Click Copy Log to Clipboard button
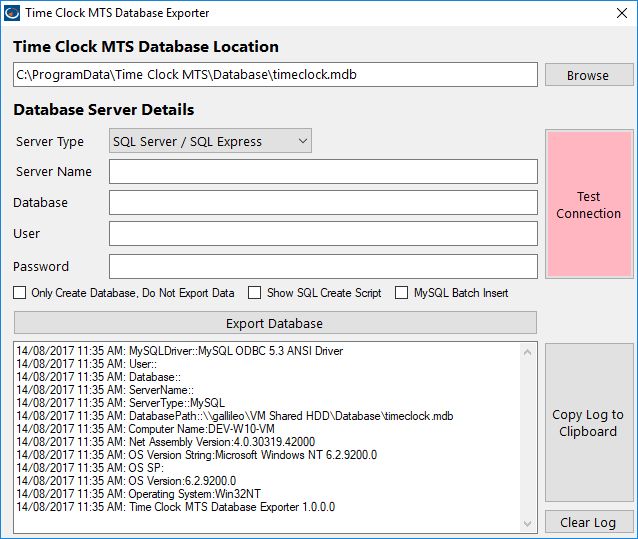 click(589, 423)
